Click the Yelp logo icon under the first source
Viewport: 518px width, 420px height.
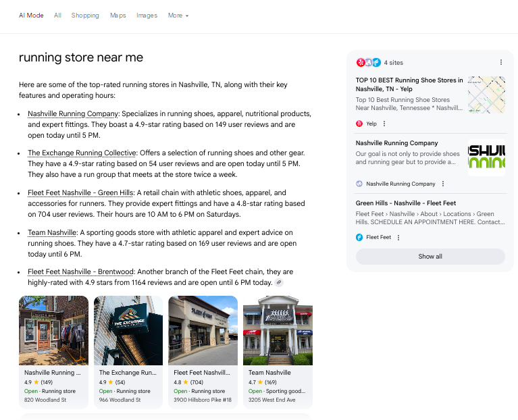click(x=359, y=124)
